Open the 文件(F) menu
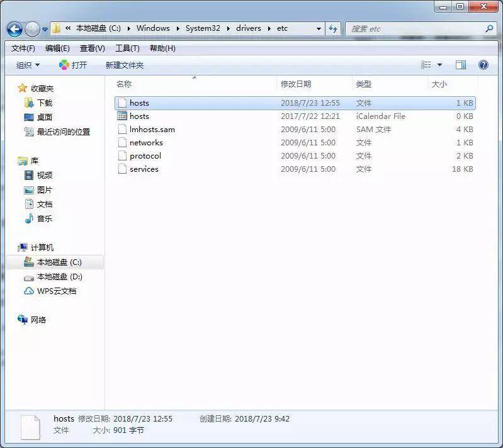 point(23,48)
